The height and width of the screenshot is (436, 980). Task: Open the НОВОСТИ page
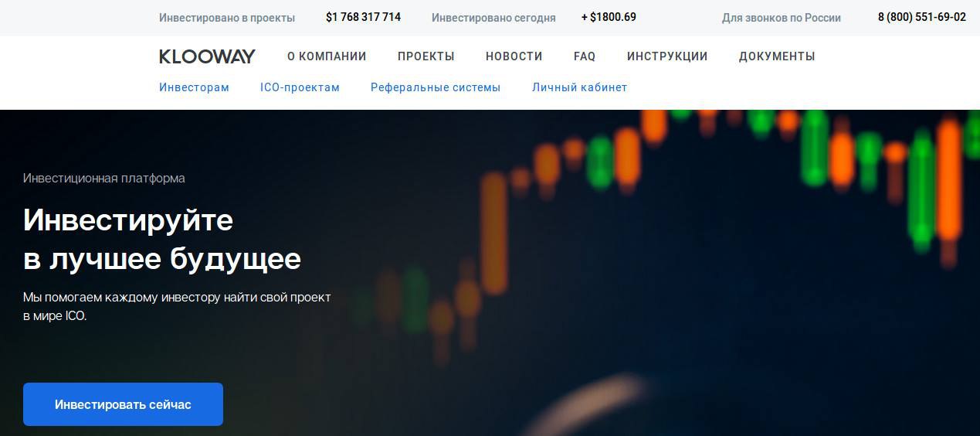(514, 56)
